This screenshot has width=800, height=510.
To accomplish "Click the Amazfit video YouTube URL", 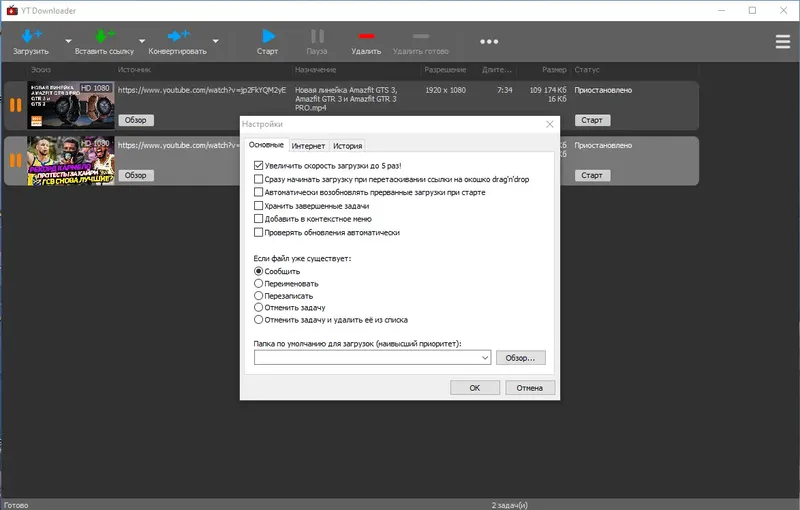I will pyautogui.click(x=202, y=90).
